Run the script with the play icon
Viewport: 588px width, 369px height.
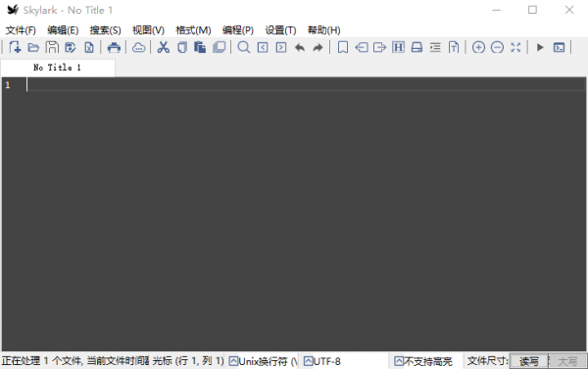540,47
